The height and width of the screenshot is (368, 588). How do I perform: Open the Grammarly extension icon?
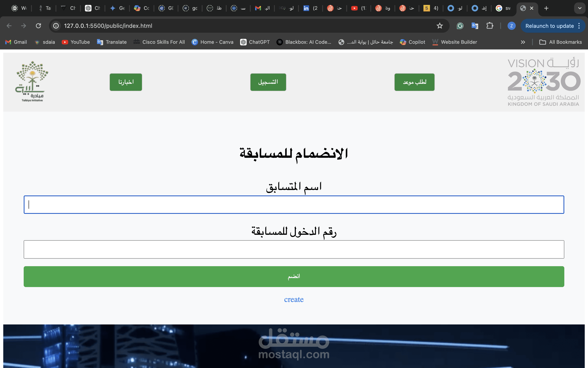click(x=460, y=26)
